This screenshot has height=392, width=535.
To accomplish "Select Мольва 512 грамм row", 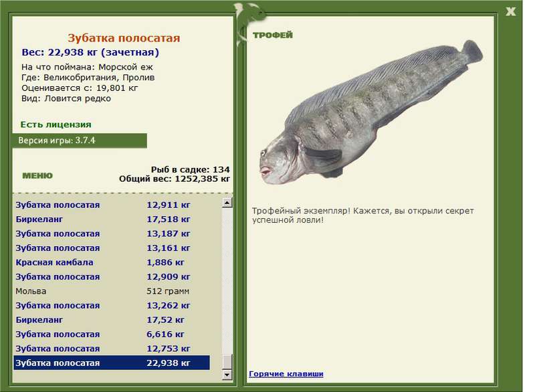I will (112, 291).
